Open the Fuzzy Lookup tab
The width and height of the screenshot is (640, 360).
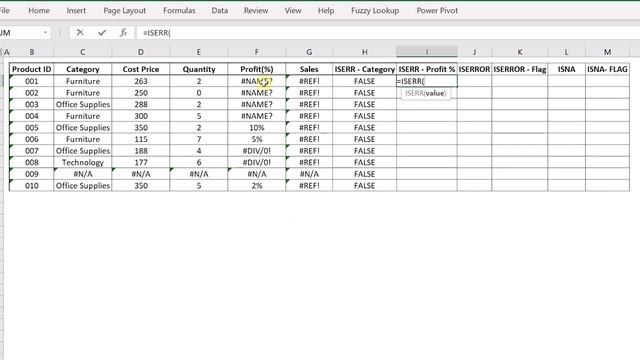[x=375, y=11]
